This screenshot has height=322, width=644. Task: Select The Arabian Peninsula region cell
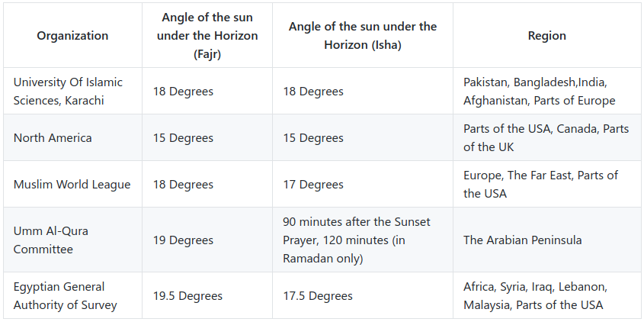(546, 240)
